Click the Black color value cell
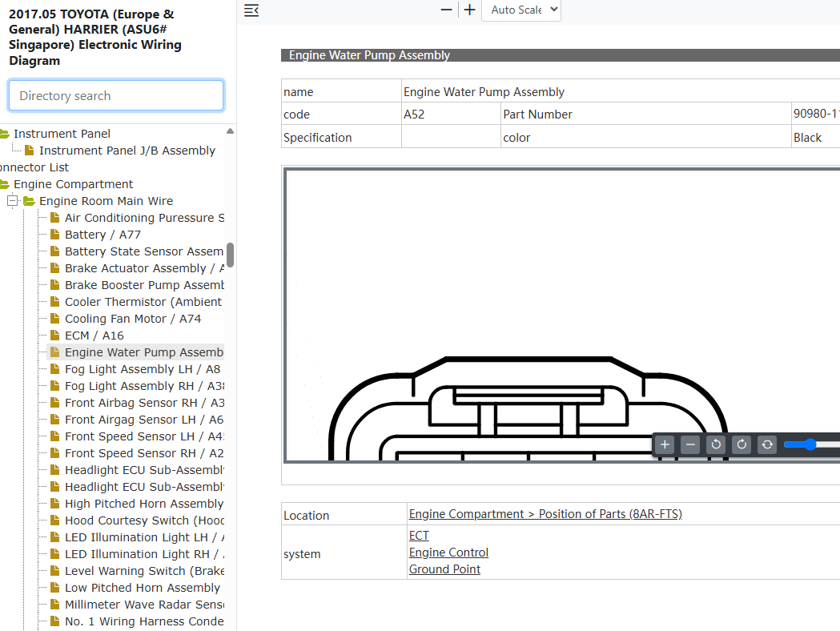The width and height of the screenshot is (840, 631). coord(815,137)
